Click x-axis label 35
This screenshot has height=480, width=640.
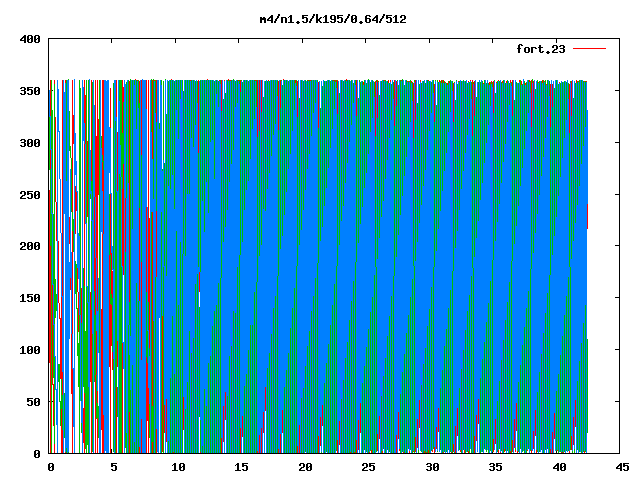point(495,467)
